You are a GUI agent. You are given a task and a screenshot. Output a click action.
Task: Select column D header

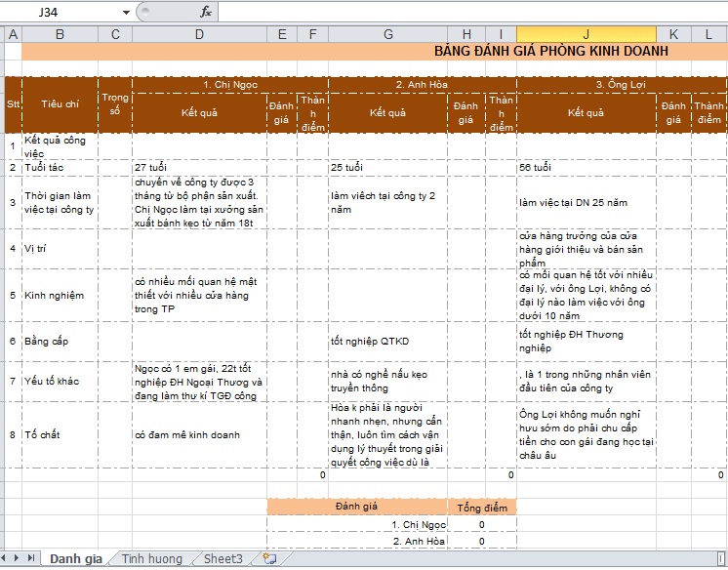click(199, 35)
